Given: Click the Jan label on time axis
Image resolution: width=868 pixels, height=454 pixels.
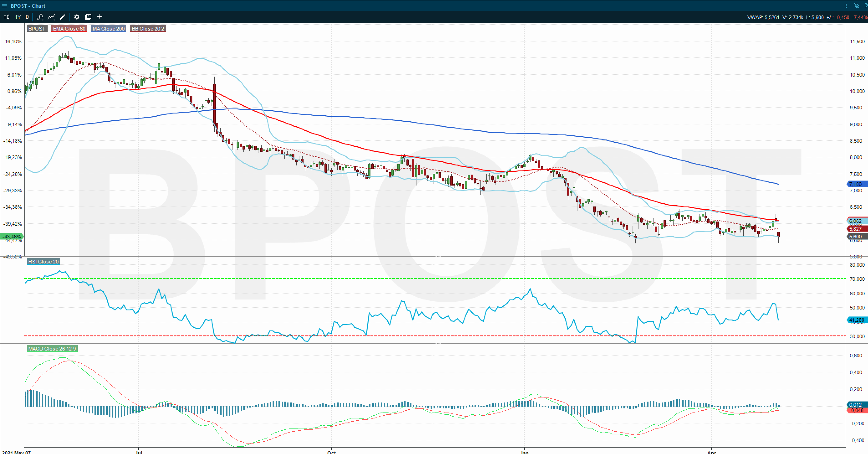Looking at the screenshot, I should click(525, 452).
